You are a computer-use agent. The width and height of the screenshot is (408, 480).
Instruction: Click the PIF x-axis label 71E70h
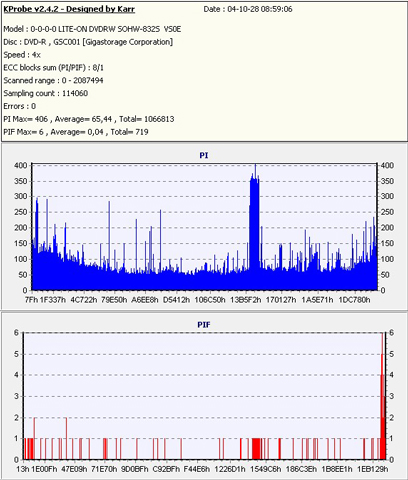click(104, 469)
